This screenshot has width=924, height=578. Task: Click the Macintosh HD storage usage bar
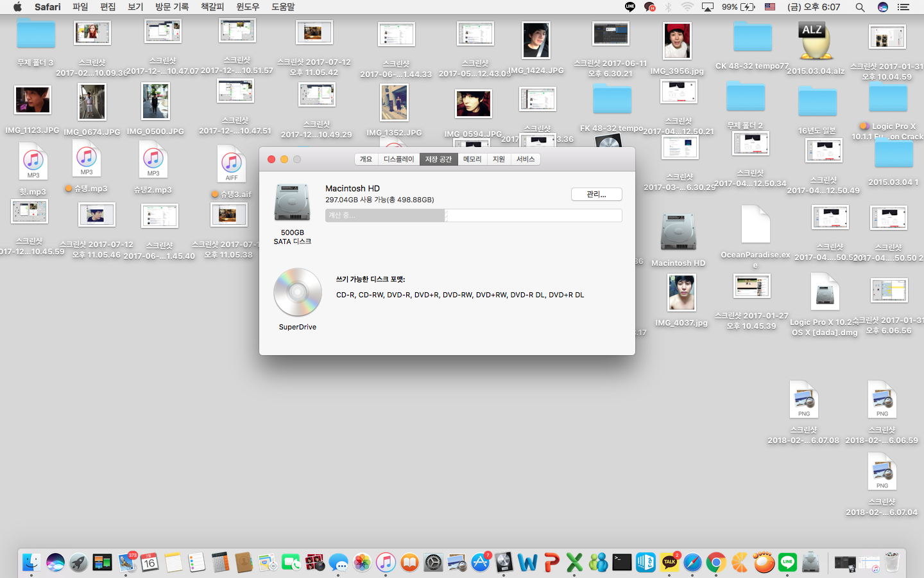[x=473, y=215]
